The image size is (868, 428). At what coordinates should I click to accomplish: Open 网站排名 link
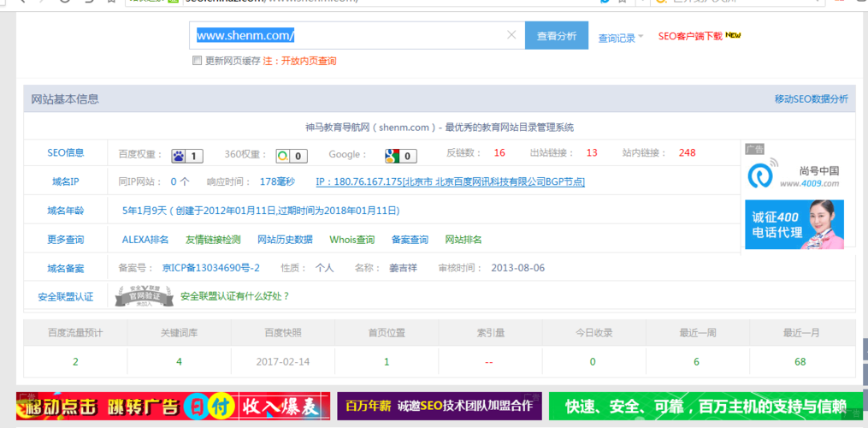point(464,240)
